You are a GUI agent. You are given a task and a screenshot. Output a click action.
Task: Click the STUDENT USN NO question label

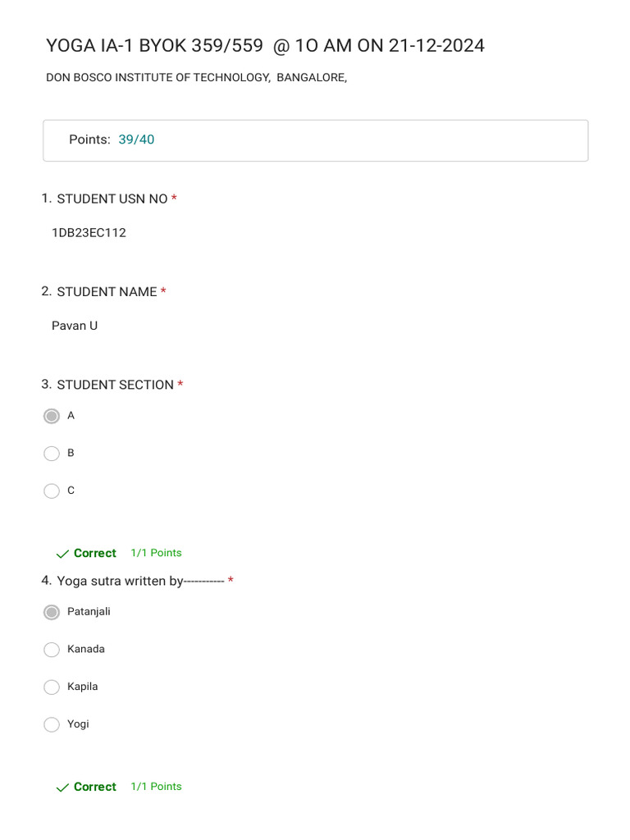click(112, 199)
